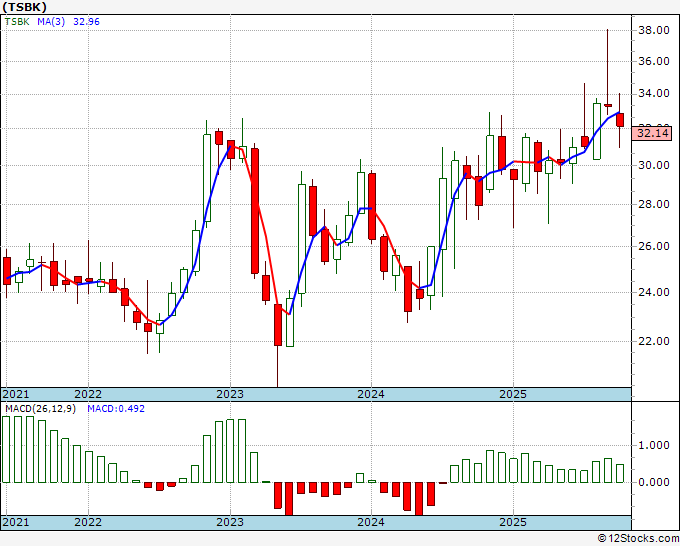Screen dimensions: 680x546
Task: Click the 30.00 price axis label
Action: 654,165
